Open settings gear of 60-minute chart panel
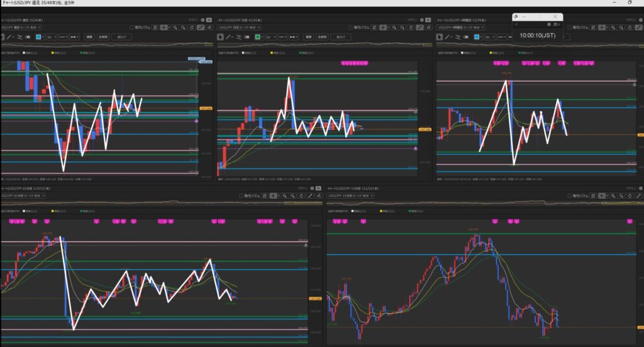Image resolution: width=644 pixels, height=347 pixels. tap(312, 188)
